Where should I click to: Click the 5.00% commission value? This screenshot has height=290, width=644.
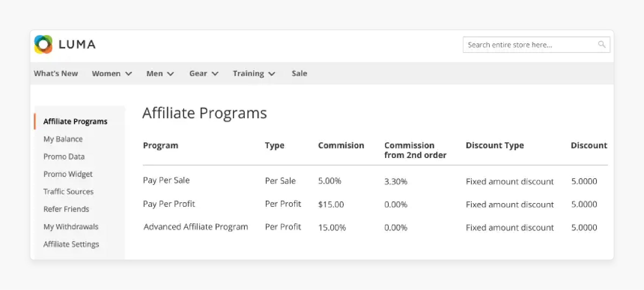[x=330, y=181]
